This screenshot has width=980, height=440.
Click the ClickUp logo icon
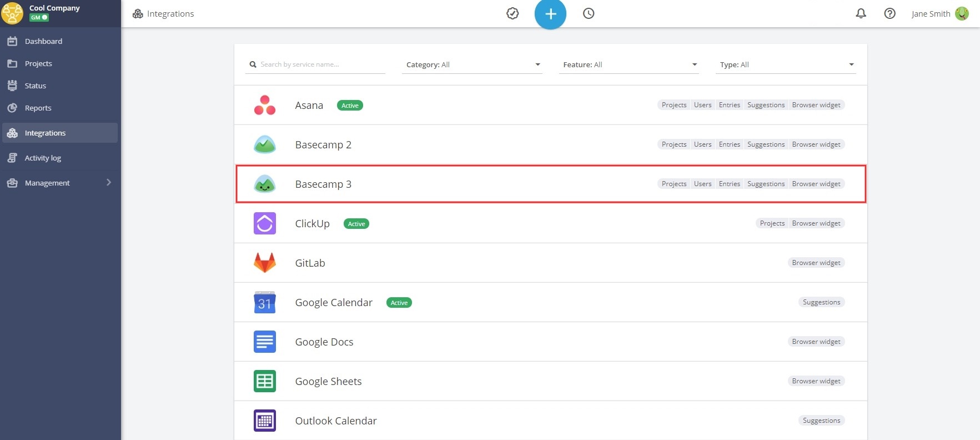tap(265, 223)
